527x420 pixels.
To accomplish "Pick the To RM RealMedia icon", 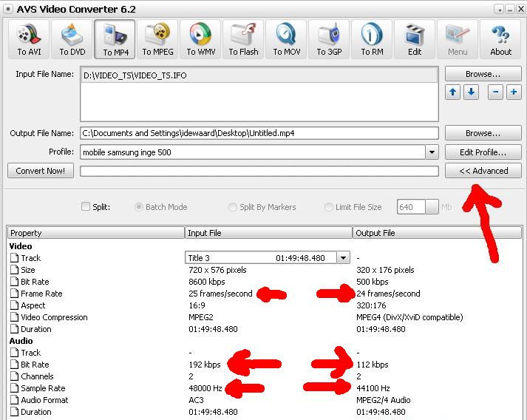I will point(372,39).
